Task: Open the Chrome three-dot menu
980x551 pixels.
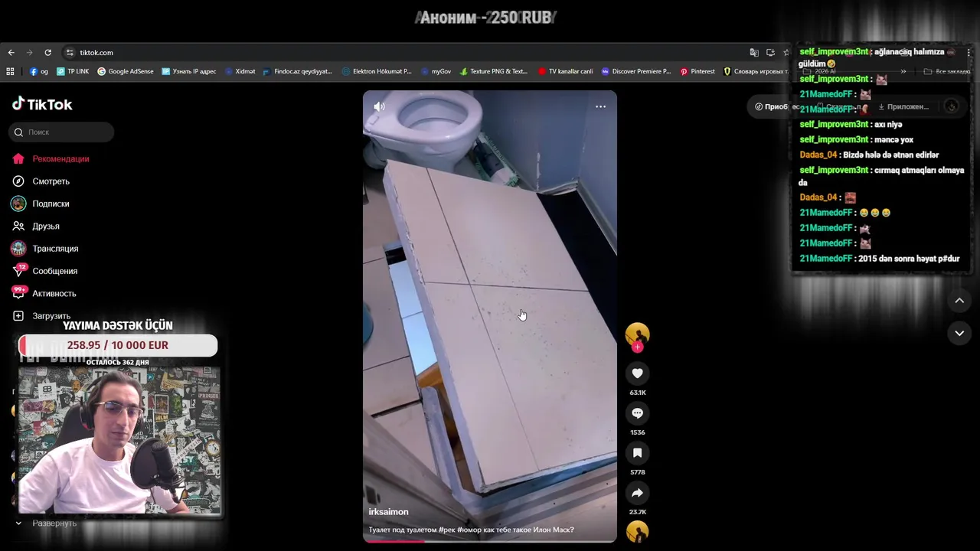Action: [x=969, y=53]
